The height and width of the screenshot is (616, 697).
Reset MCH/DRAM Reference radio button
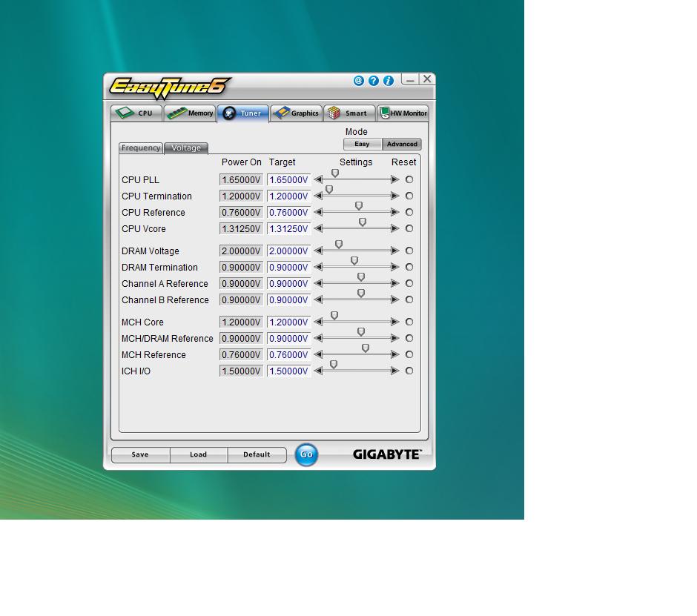tap(409, 338)
